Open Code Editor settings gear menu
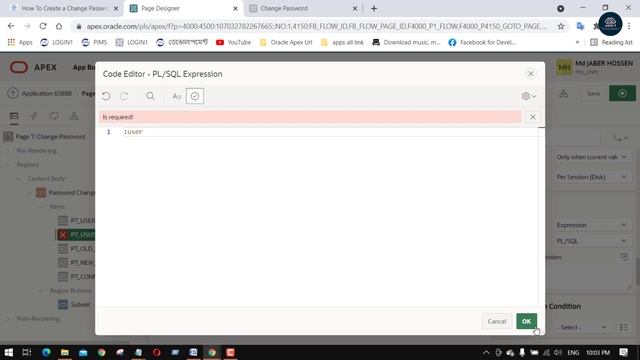This screenshot has width=640, height=360. tap(529, 96)
